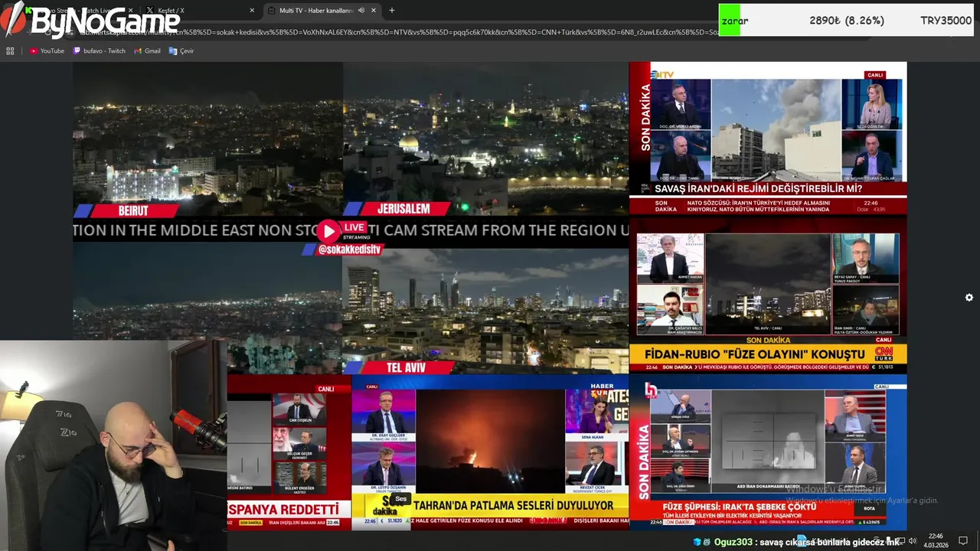Click the Ses button on Haber Türk stream

pyautogui.click(x=400, y=499)
